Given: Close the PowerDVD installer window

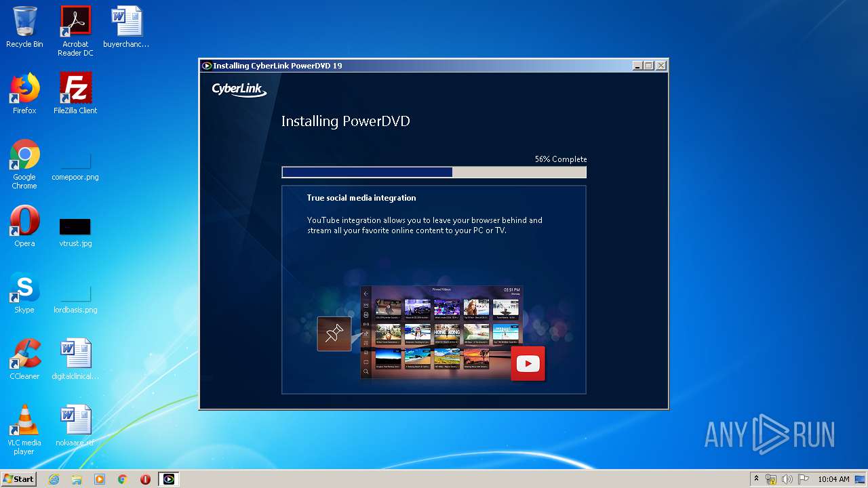Looking at the screenshot, I should coord(661,66).
